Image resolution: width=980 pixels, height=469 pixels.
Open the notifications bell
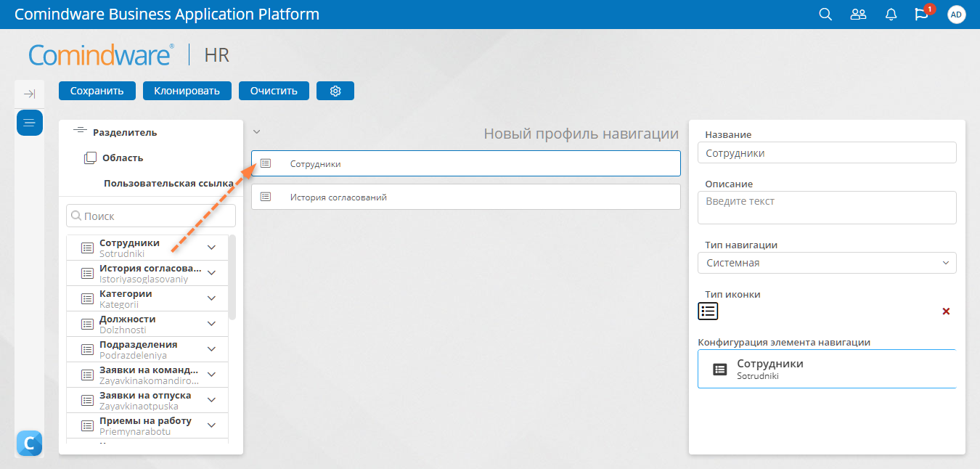tap(891, 15)
